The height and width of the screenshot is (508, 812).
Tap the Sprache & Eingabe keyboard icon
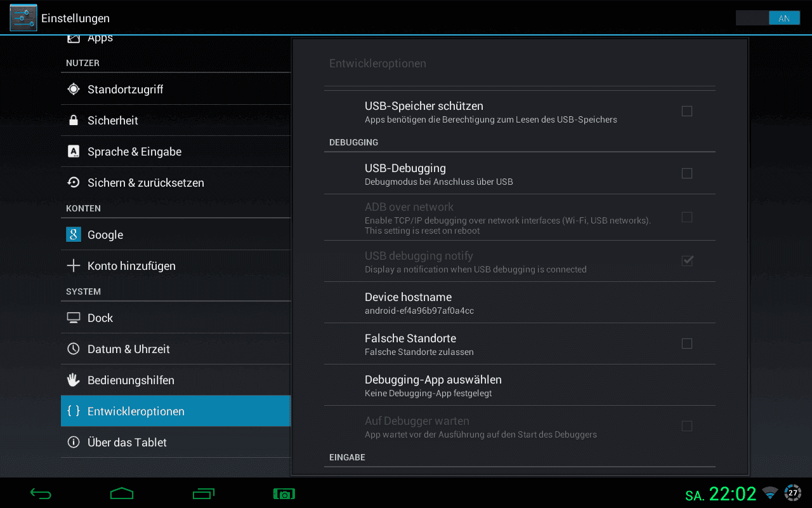pyautogui.click(x=74, y=151)
